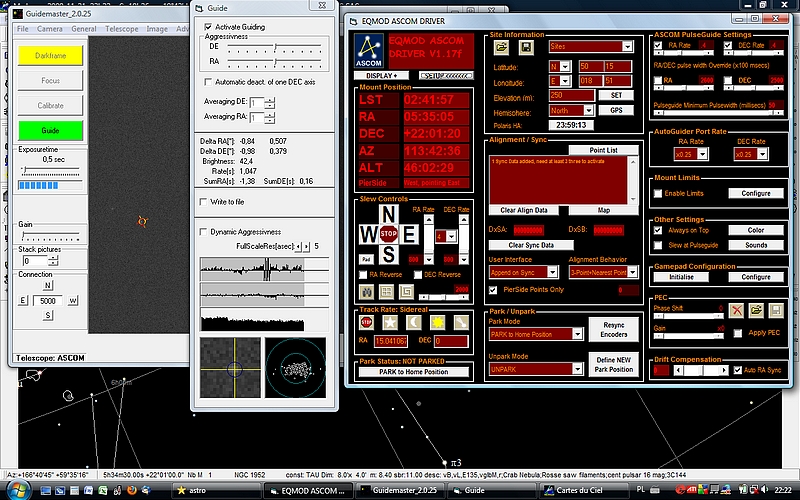Image resolution: width=800 pixels, height=500 pixels.
Task: Click the binoculars icon in Slew Controls
Action: (x=366, y=291)
